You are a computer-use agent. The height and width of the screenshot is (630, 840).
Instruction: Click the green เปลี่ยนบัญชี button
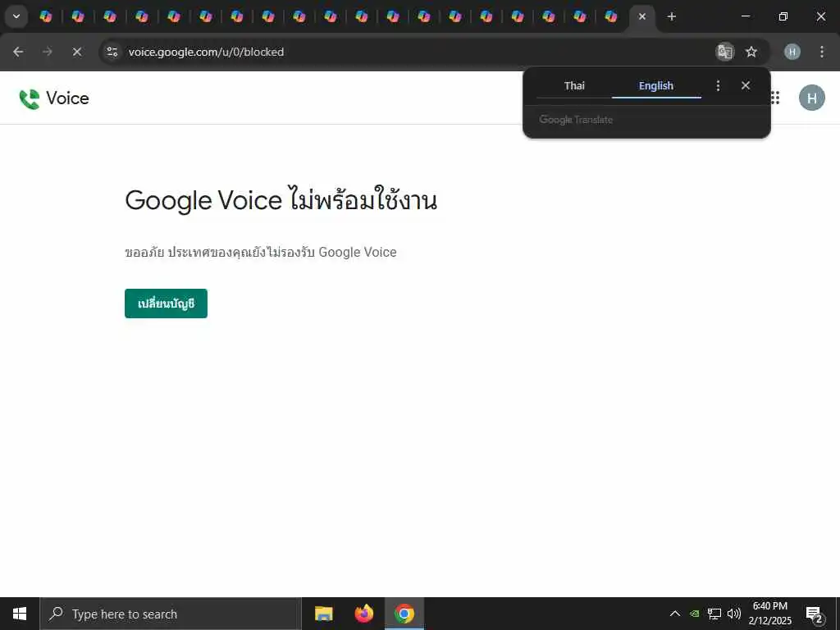[166, 304]
